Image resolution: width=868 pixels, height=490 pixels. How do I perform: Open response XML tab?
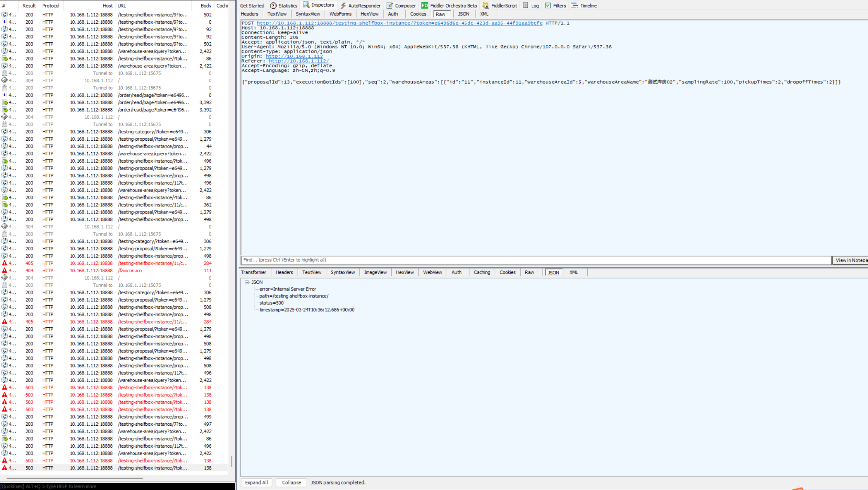(574, 272)
